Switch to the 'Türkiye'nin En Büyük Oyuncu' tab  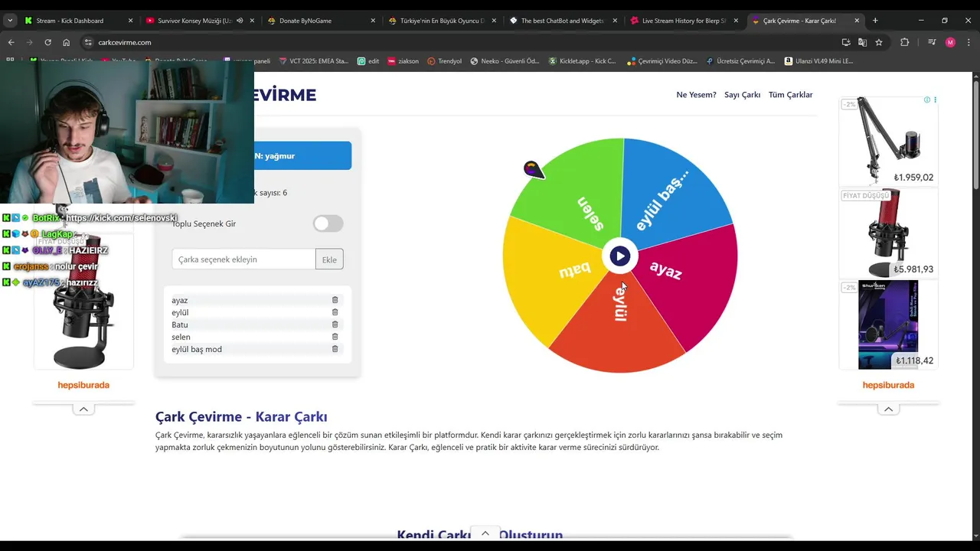pyautogui.click(x=442, y=21)
